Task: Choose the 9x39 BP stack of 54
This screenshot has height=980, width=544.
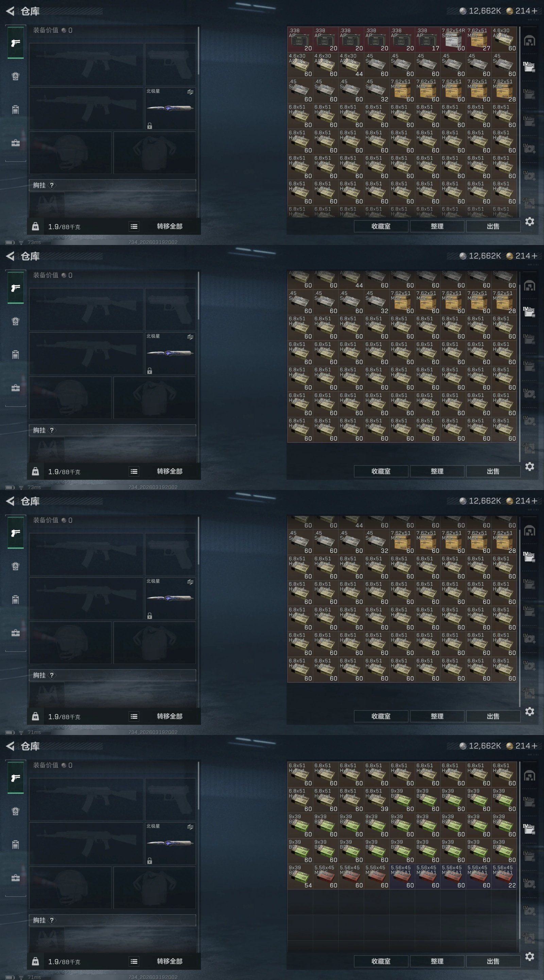Action: [x=300, y=876]
